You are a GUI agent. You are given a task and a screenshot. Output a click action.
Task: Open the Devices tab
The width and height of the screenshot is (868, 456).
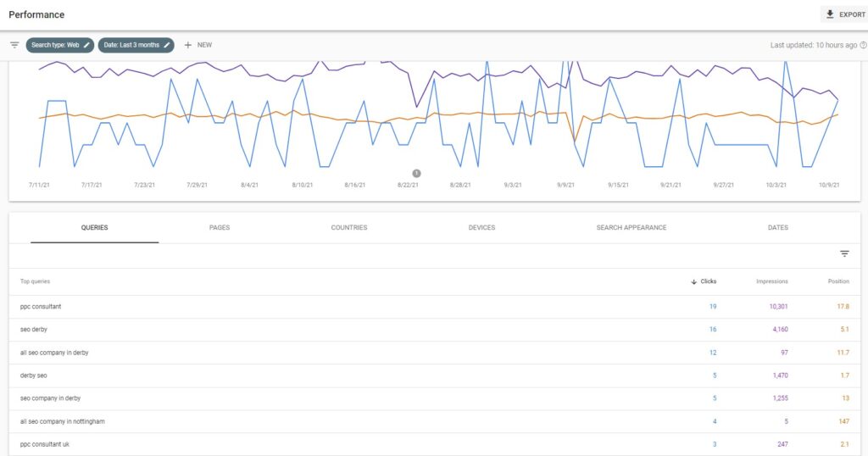pos(481,227)
